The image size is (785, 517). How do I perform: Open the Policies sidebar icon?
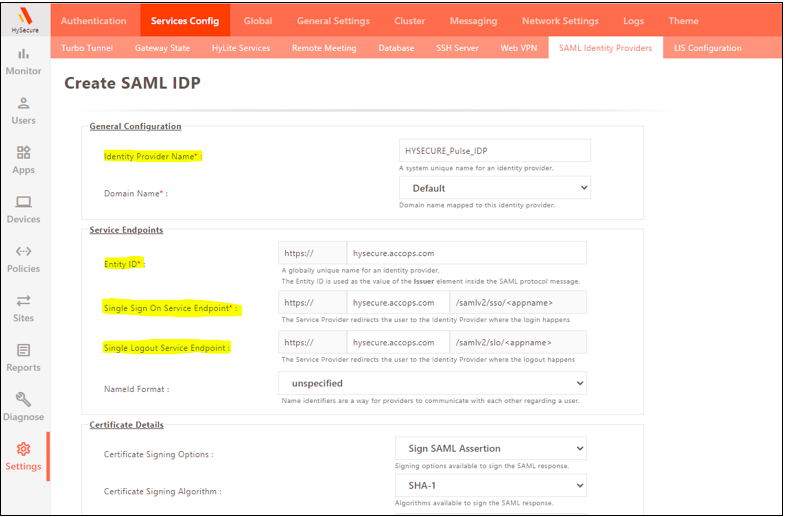[24, 252]
